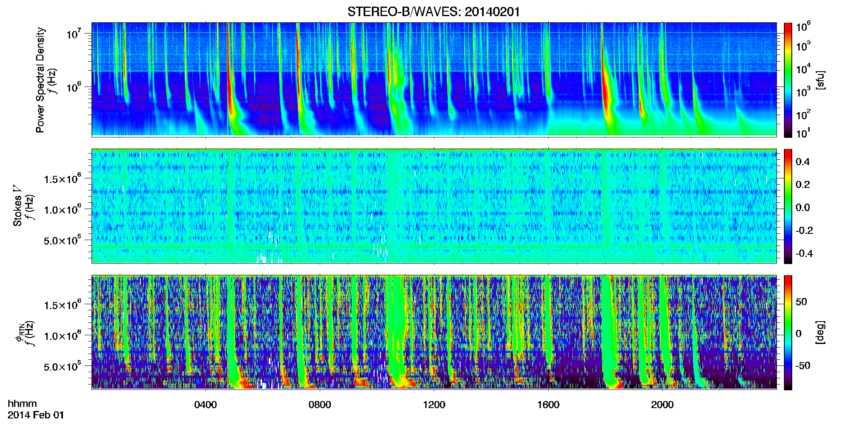868x447 pixels.
Task: Click the 10^1 value on sfu color bar
Action: click(x=803, y=133)
